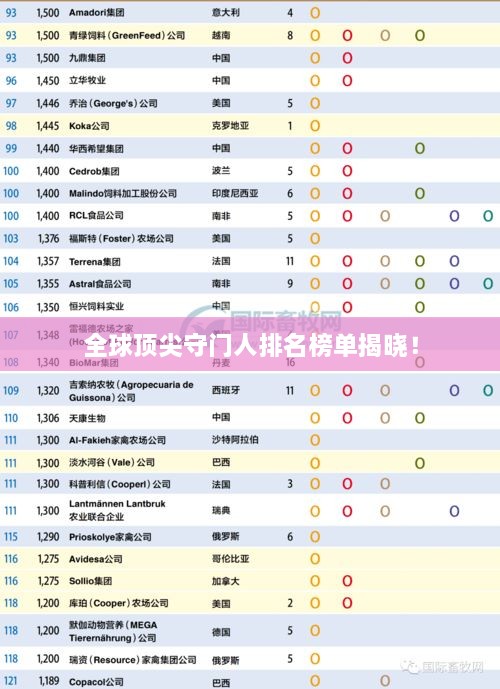The image size is (500, 689).
Task: Click company name 'RCL食品公司'
Action: click(x=96, y=216)
